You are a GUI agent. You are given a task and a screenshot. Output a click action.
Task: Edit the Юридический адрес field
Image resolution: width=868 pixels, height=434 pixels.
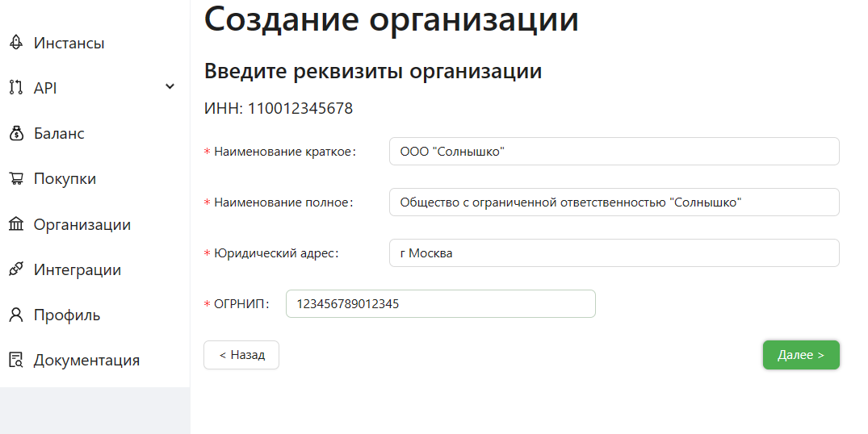614,253
